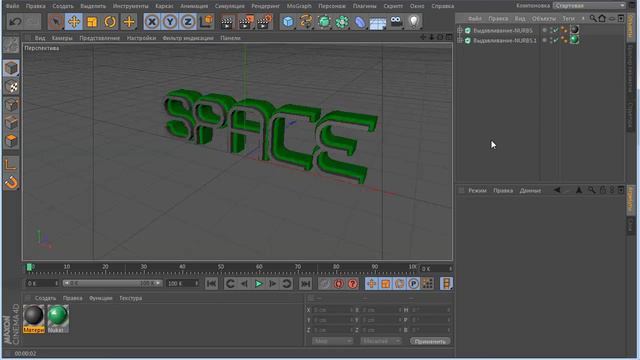Screen dimensions: 640x360
Task: Select Model mode cube in left toolbar
Action: (11, 68)
